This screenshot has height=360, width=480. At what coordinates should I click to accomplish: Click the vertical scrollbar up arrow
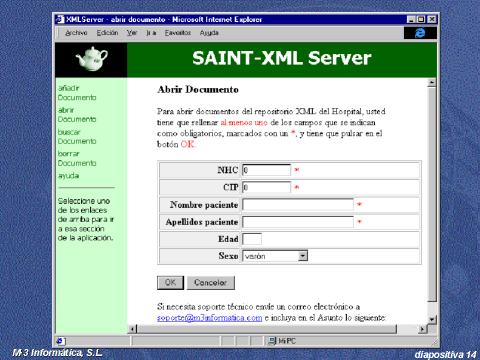(x=432, y=82)
